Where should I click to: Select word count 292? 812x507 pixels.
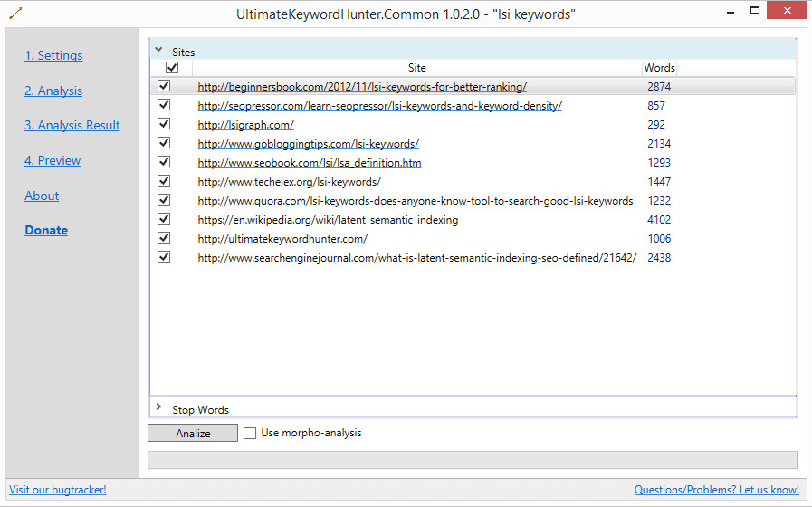pos(655,125)
